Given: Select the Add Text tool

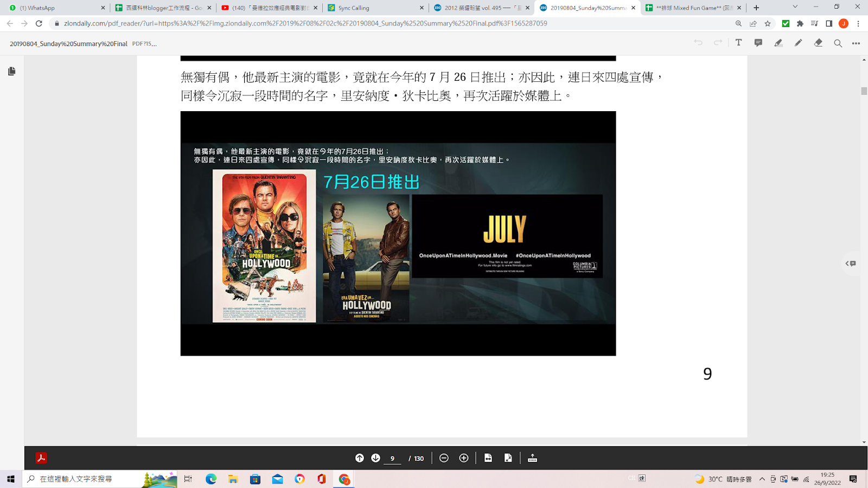Looking at the screenshot, I should point(738,43).
